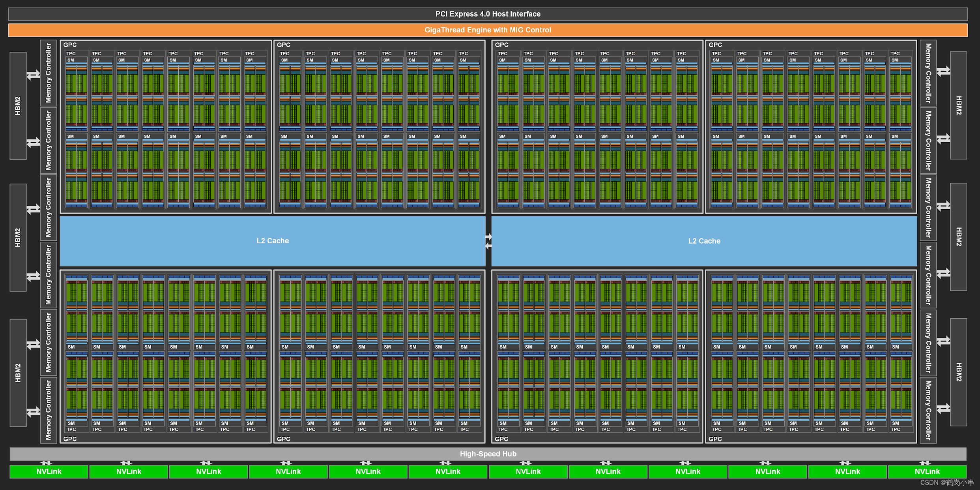Viewport: 980px width, 490px height.
Task: Select the arrow between the two L2 Cache blocks
Action: point(488,240)
